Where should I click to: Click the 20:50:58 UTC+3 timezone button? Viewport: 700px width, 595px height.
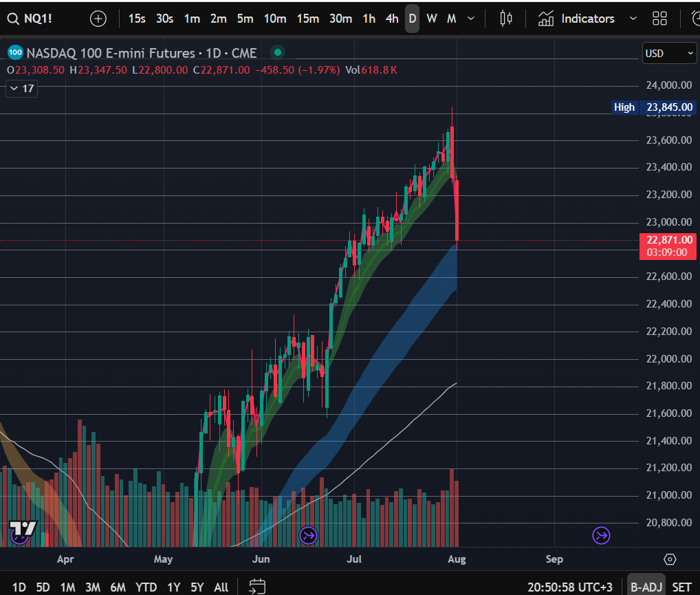click(x=573, y=587)
